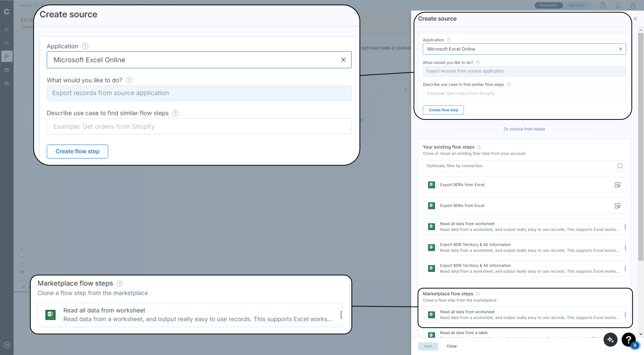Open the 'What would you like to do?' dropdown
The height and width of the screenshot is (355, 644).
click(x=524, y=71)
